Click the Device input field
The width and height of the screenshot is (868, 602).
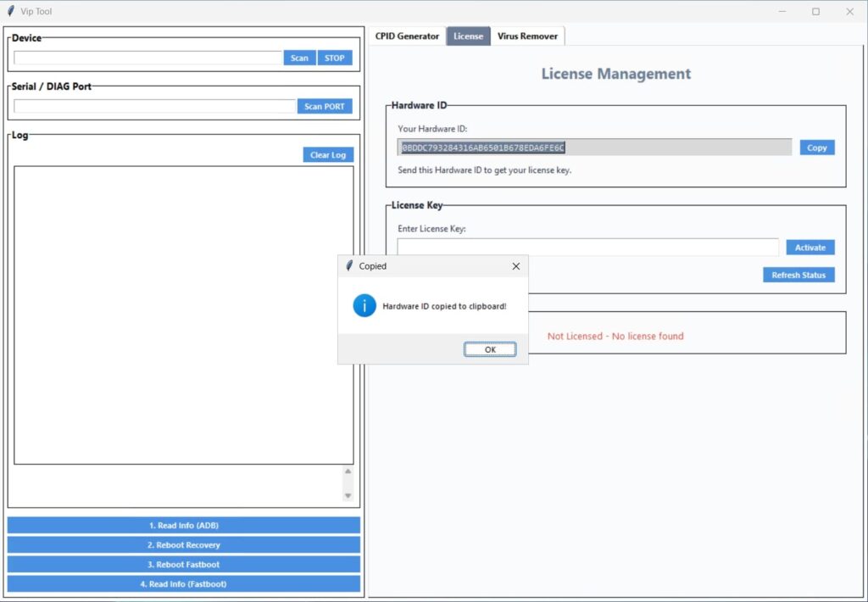click(x=147, y=59)
